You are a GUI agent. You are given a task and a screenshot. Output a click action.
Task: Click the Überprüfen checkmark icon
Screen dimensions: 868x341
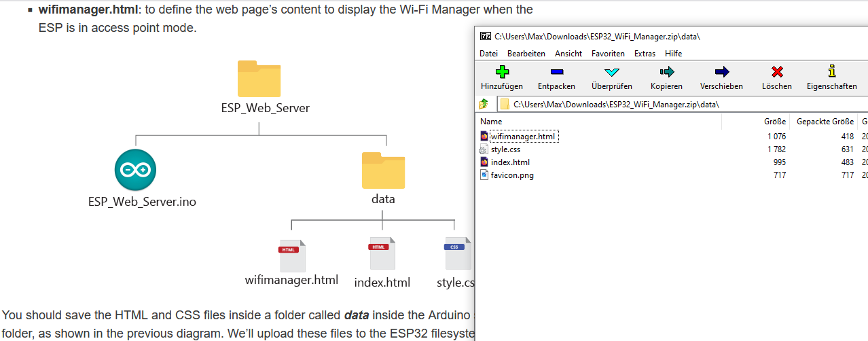611,72
